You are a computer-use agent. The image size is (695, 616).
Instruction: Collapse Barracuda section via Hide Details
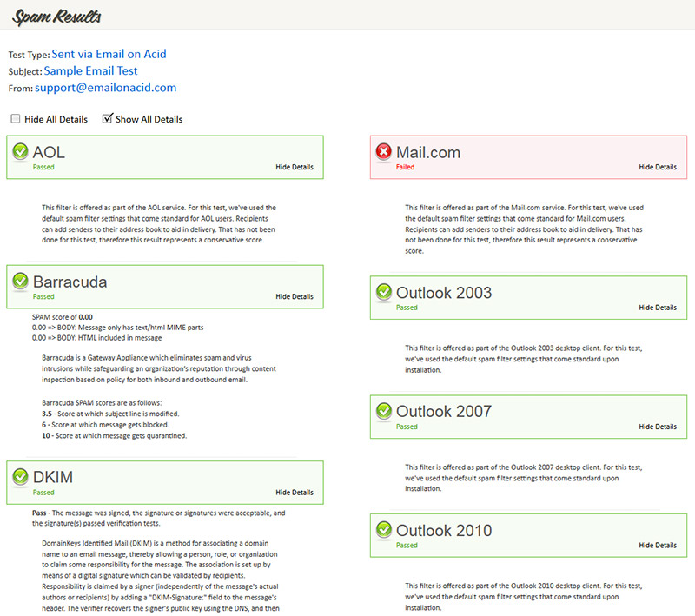(x=295, y=296)
